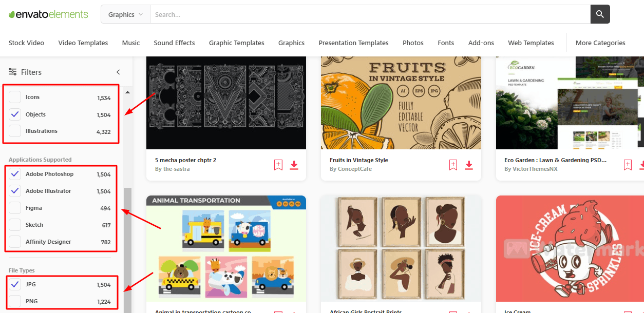Expand More Categories menu
644x313 pixels.
pyautogui.click(x=600, y=43)
